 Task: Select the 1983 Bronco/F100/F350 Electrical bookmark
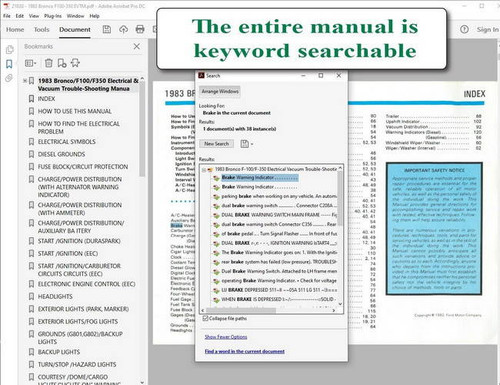click(x=88, y=85)
